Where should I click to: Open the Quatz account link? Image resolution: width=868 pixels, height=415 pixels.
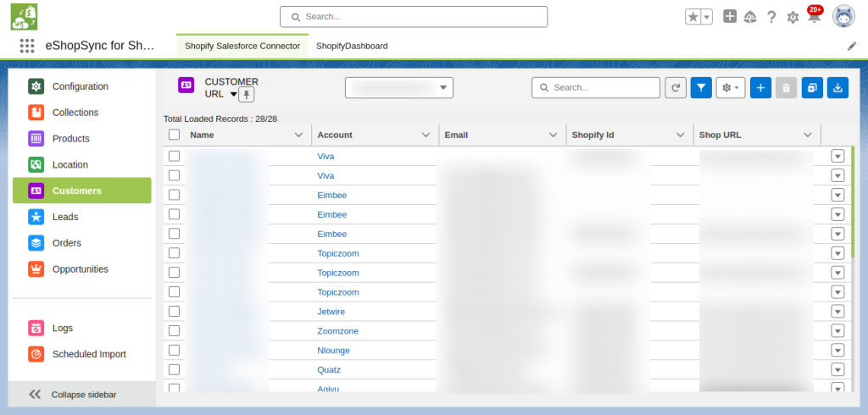click(329, 369)
